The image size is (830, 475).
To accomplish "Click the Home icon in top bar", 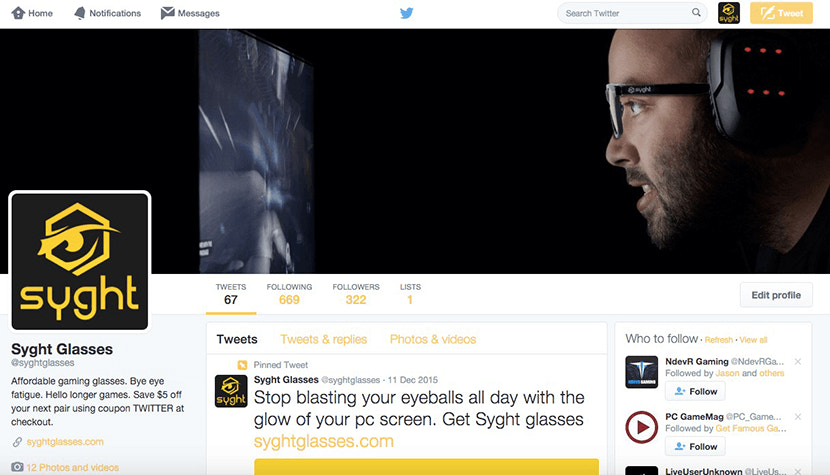I will [18, 13].
